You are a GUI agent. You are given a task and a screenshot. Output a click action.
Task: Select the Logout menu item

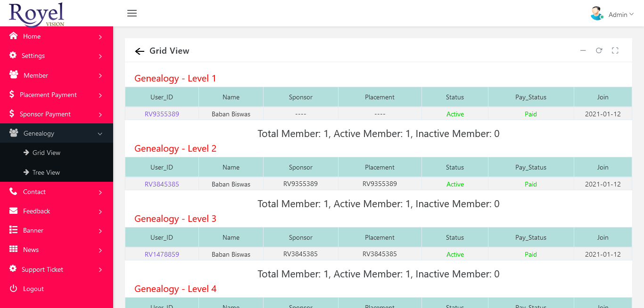pos(57,289)
